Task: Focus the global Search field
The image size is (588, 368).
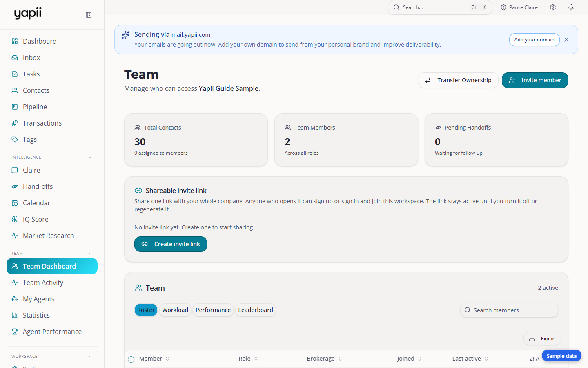Action: pos(440,7)
